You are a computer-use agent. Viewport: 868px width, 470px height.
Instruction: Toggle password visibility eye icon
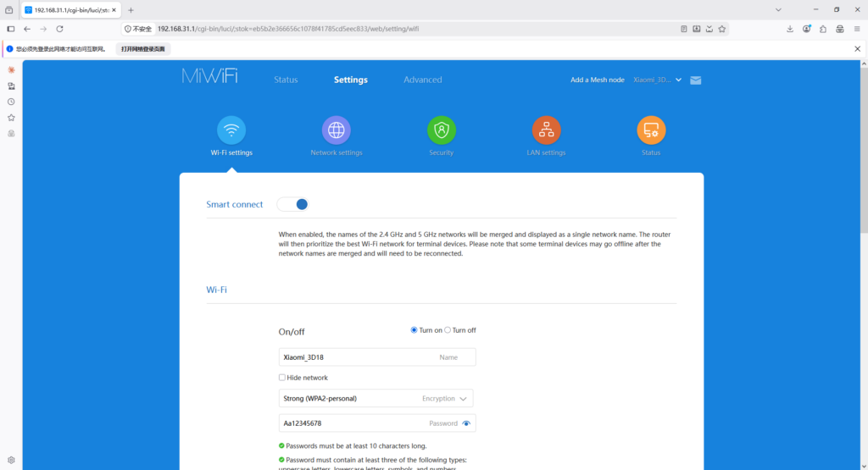pyautogui.click(x=466, y=423)
